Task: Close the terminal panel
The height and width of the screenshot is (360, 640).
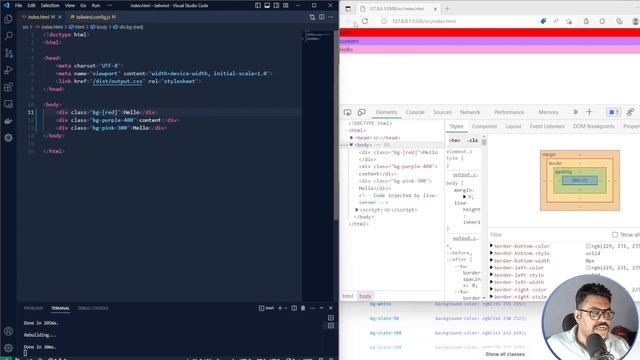Action: click(331, 308)
